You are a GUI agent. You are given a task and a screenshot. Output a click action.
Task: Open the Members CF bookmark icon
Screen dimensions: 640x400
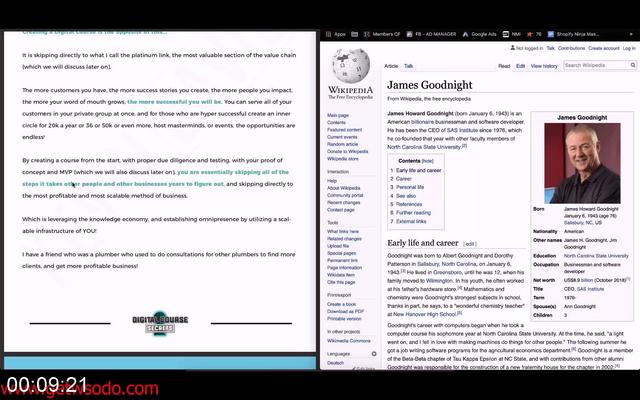pos(367,34)
